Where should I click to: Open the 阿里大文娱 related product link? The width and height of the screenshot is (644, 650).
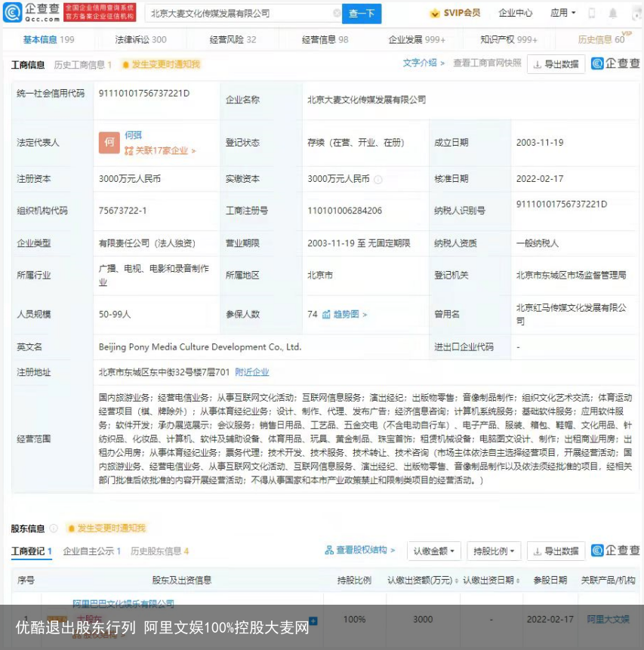click(608, 619)
